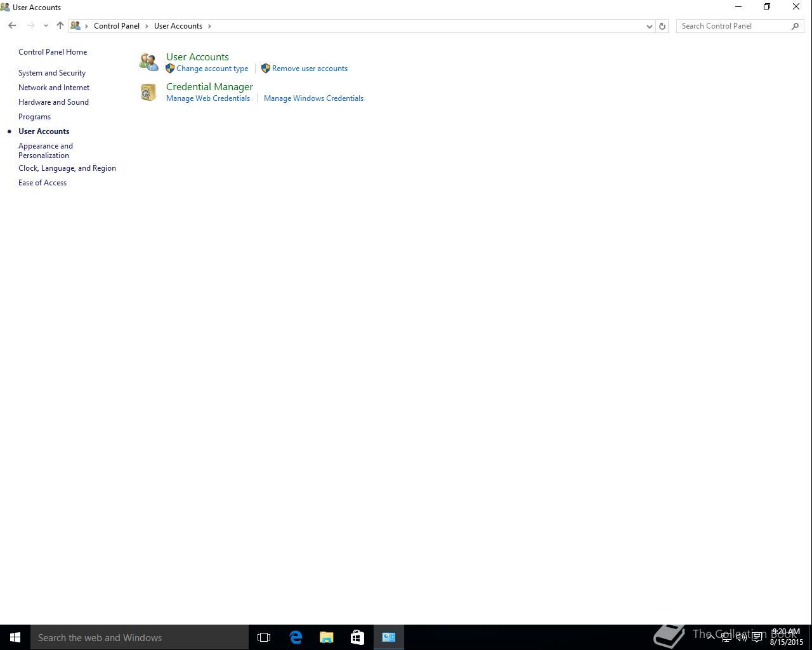The image size is (812, 650).
Task: Open Clock, Language, and Region category
Action: pyautogui.click(x=67, y=168)
